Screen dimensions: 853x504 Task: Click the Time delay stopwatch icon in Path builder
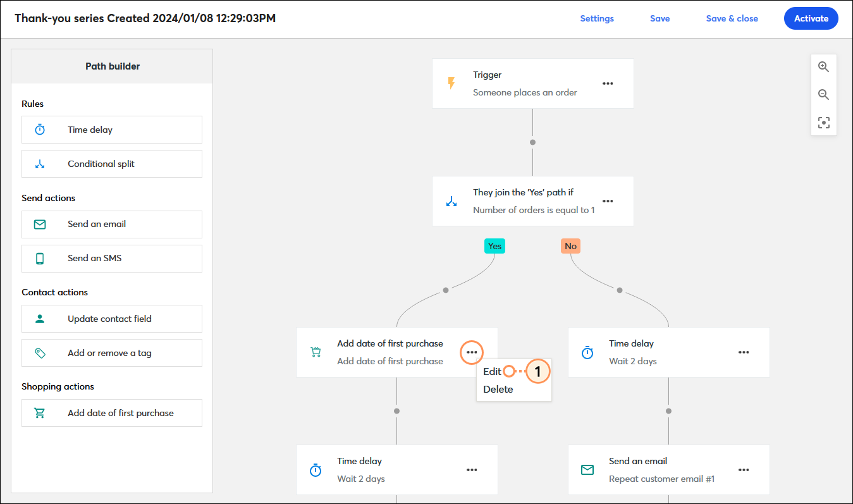pyautogui.click(x=40, y=130)
